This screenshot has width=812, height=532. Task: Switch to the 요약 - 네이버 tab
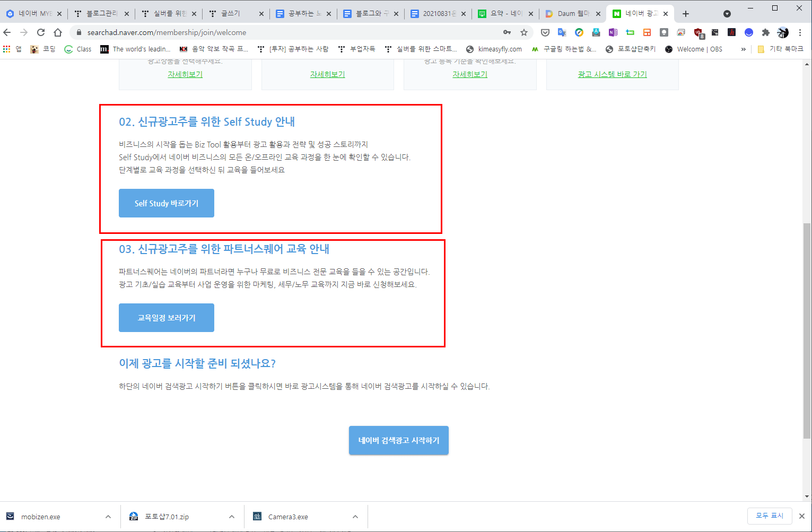[x=505, y=14]
